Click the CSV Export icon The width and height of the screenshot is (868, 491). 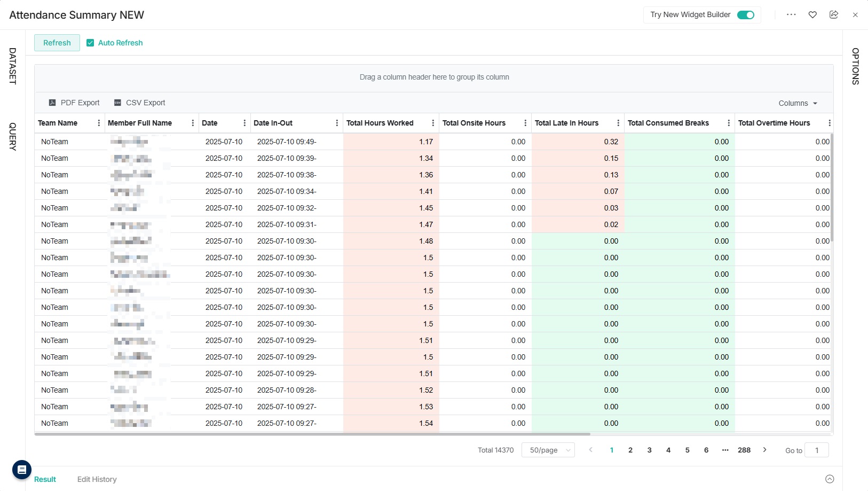(x=117, y=103)
